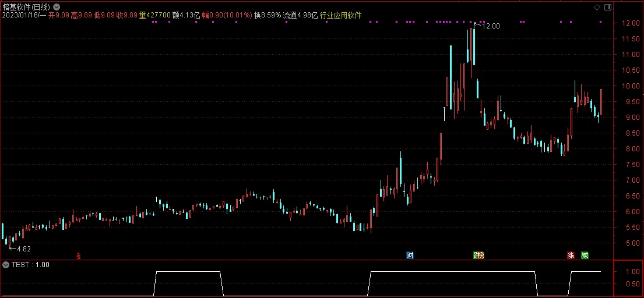The width and height of the screenshot is (644, 298).
Task: Click the TEST : 1.00 indicator label
Action: [30, 265]
